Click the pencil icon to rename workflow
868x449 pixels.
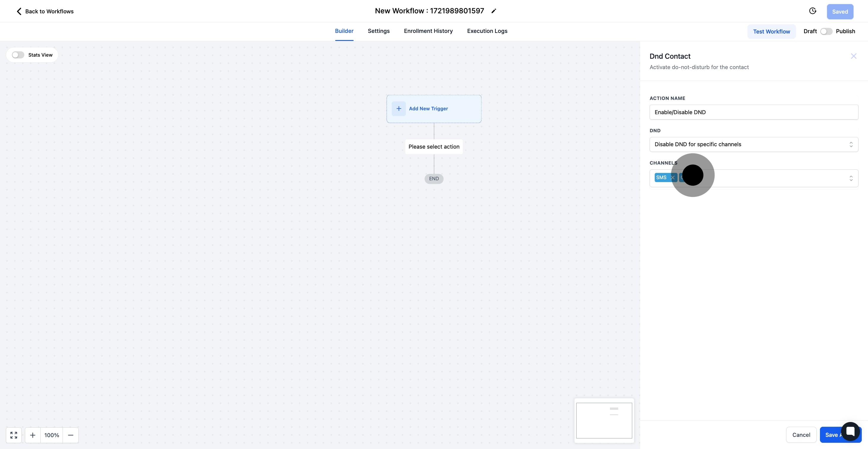click(x=494, y=11)
